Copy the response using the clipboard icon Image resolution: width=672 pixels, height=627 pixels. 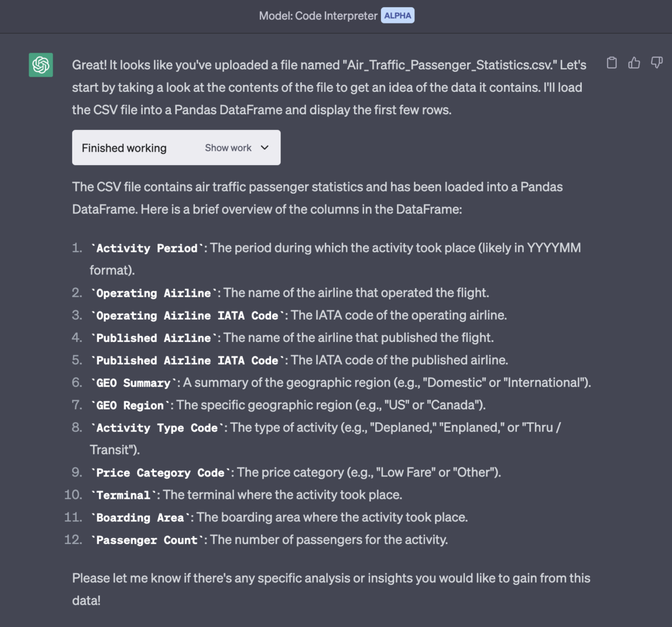pyautogui.click(x=612, y=63)
